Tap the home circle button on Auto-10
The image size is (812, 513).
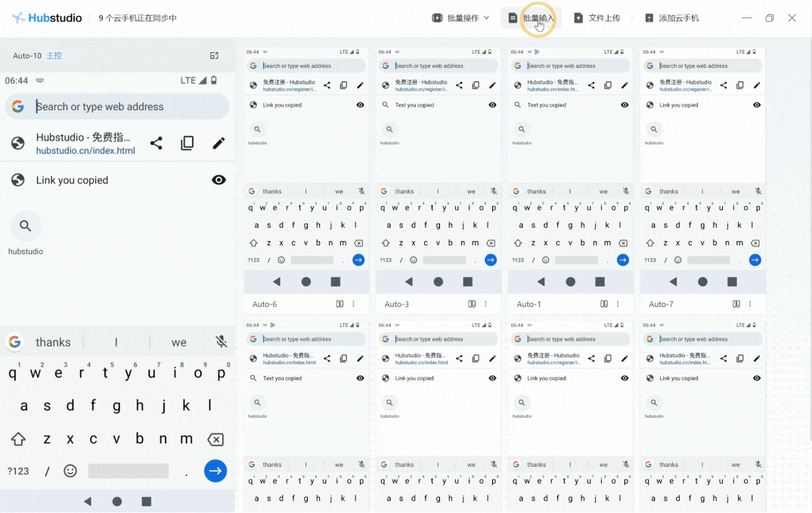pos(117,501)
